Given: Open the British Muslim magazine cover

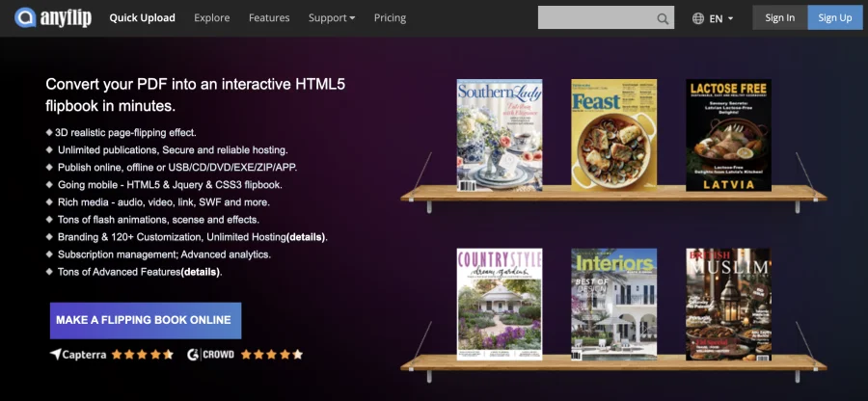Looking at the screenshot, I should click(728, 305).
